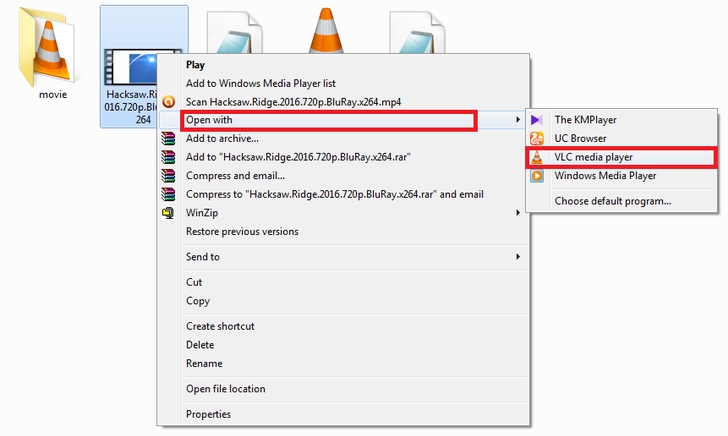Image resolution: width=728 pixels, height=436 pixels.
Task: Select Add to Windows Media Player list
Action: [261, 84]
